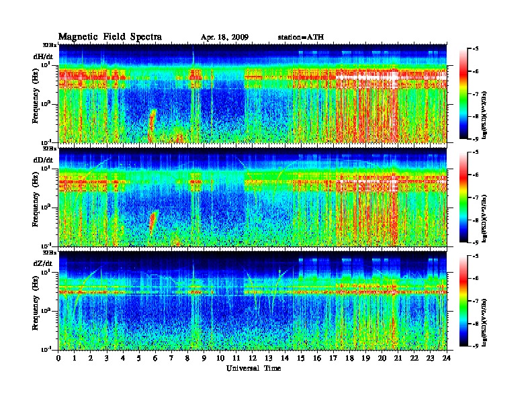Click the -6 tick on bottom colorbar
Screen dimensions: 532x411
(476, 278)
